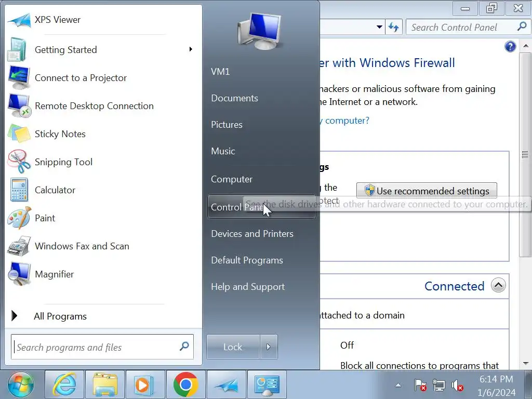Click scrollbar down arrow in Firewall window
This screenshot has width=532, height=399.
[526, 364]
